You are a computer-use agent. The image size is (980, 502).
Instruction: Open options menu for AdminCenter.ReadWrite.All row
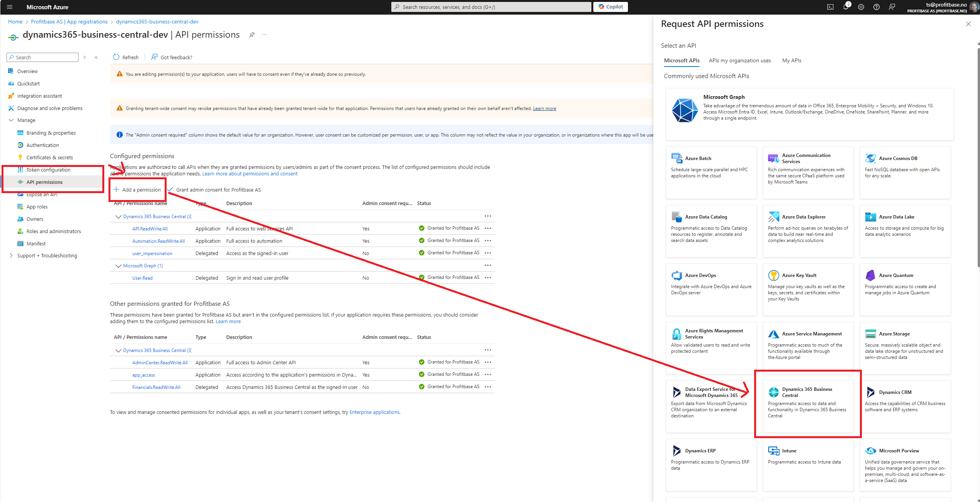click(488, 362)
